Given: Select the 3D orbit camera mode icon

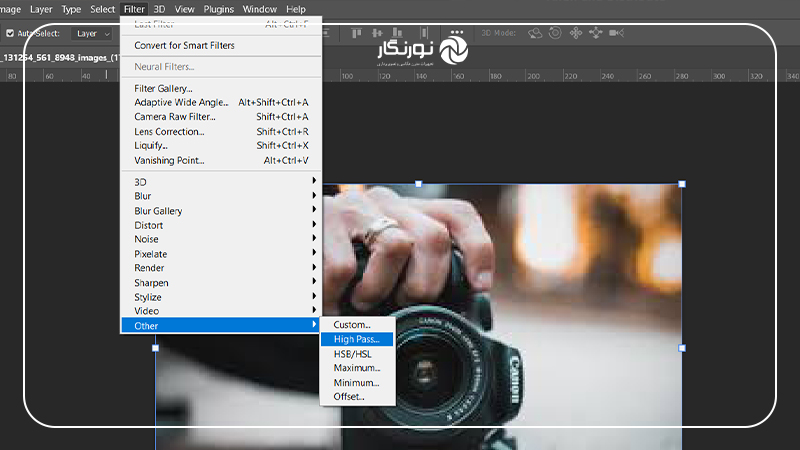Looking at the screenshot, I should pyautogui.click(x=535, y=33).
